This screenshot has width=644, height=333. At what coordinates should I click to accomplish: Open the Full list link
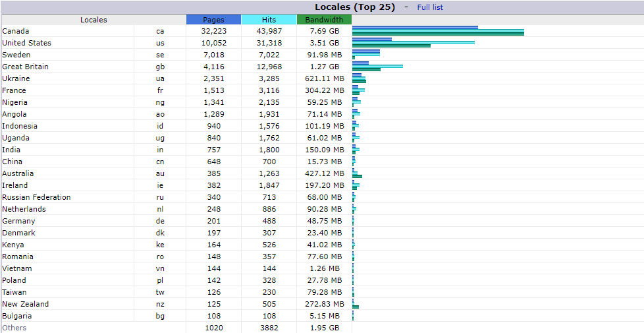click(x=430, y=7)
